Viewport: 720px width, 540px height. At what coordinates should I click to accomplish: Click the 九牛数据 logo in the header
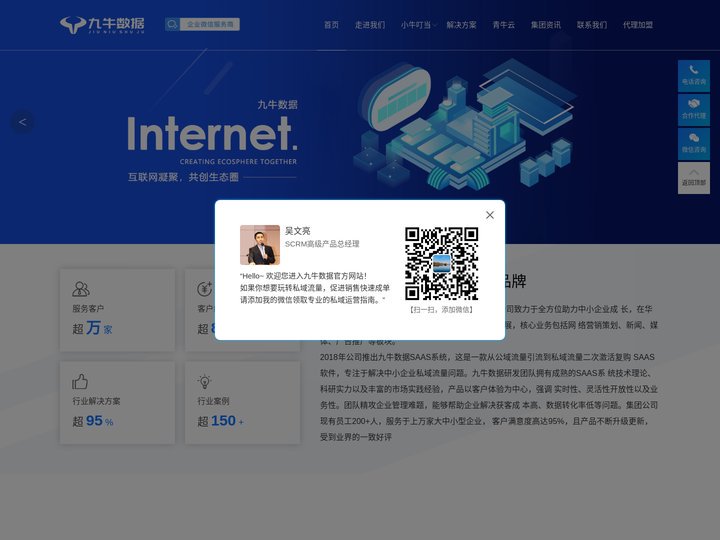click(102, 25)
